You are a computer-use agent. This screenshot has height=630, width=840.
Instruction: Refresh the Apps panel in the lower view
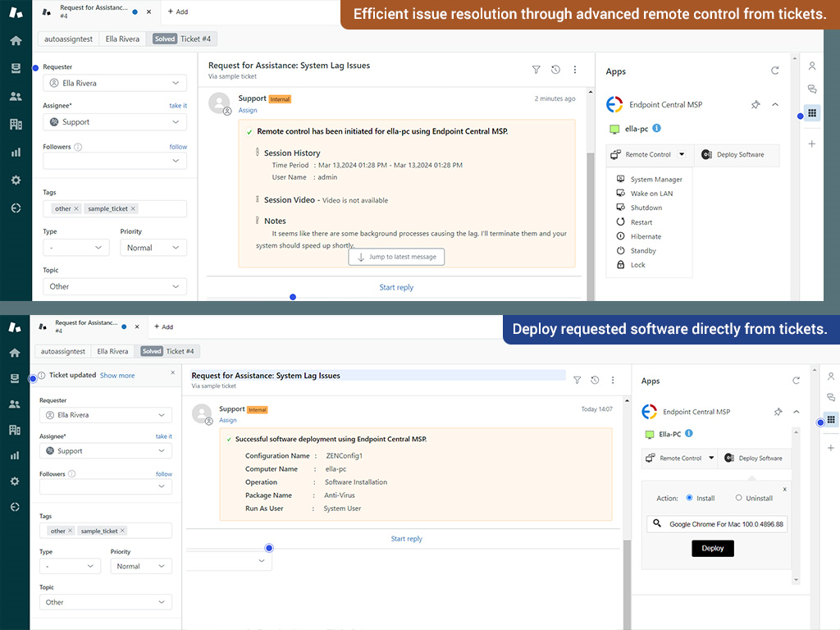(x=796, y=381)
